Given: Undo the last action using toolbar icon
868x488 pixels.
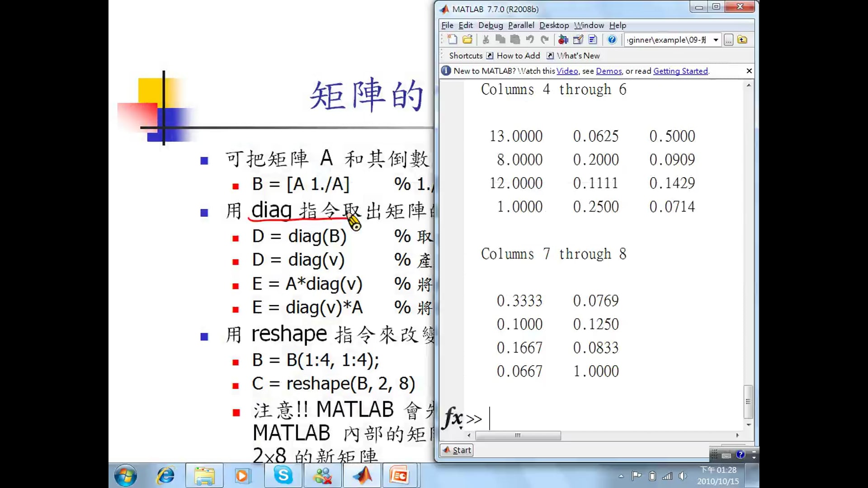Looking at the screenshot, I should click(x=530, y=40).
